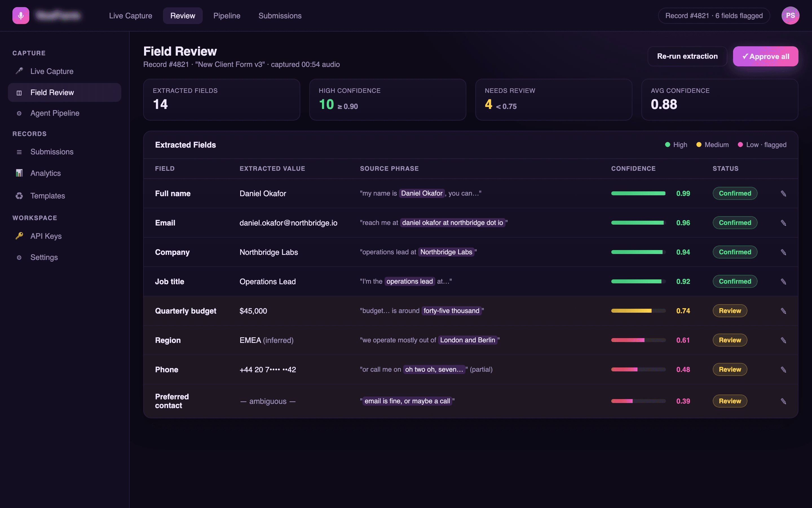Edit the Phone row via pencil icon
The image size is (812, 508).
tap(783, 370)
